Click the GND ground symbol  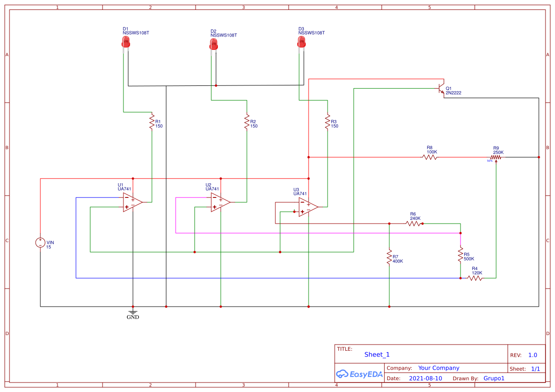point(133,312)
